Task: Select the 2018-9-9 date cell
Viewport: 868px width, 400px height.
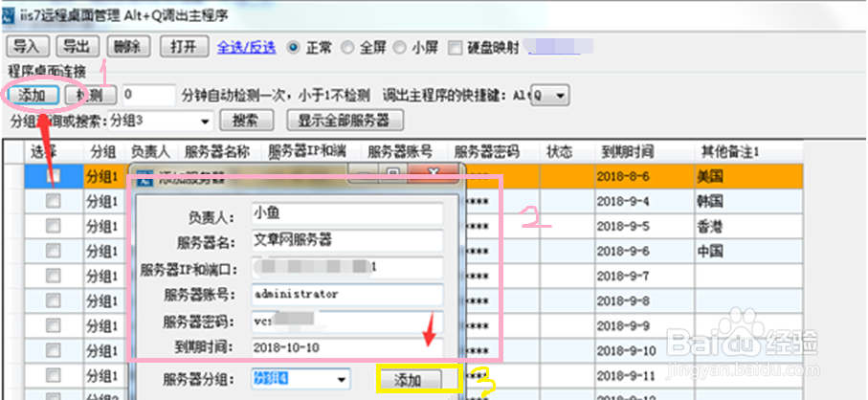Action: tap(644, 325)
